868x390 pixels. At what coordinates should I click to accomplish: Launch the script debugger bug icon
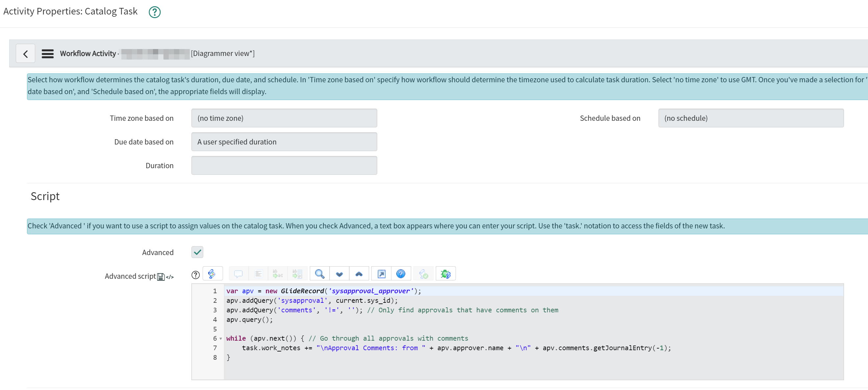point(445,273)
